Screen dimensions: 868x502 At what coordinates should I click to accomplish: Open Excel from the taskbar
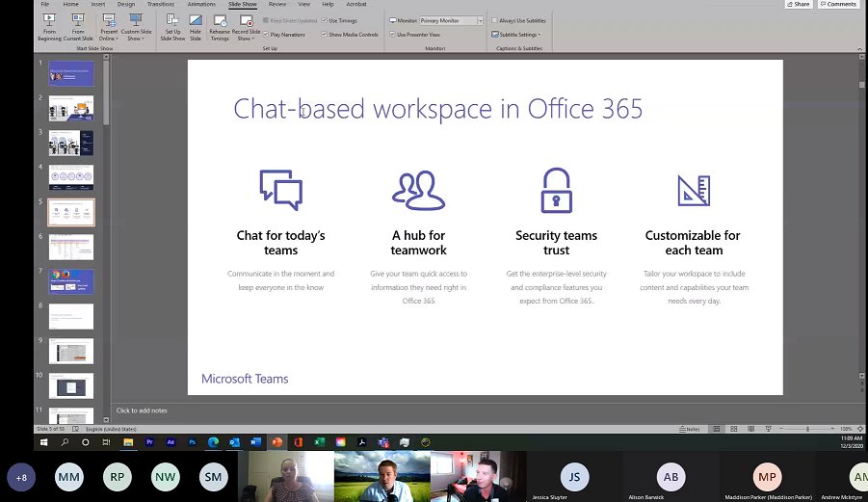click(320, 442)
